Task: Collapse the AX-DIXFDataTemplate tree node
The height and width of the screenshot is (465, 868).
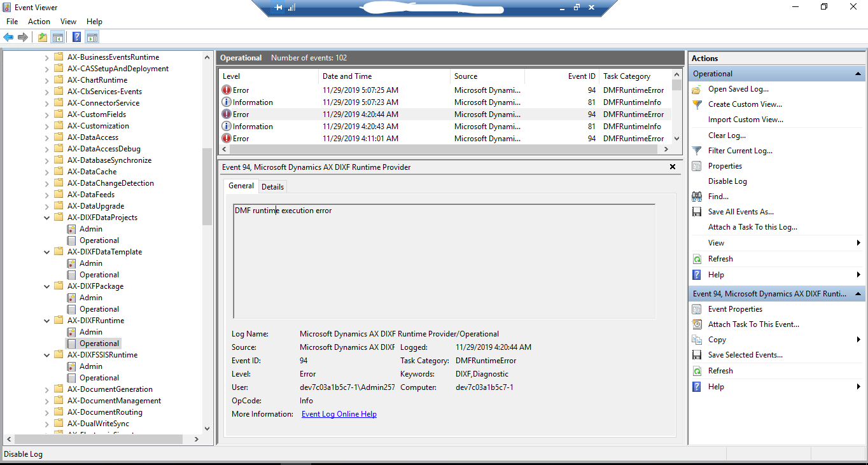Action: (x=46, y=252)
